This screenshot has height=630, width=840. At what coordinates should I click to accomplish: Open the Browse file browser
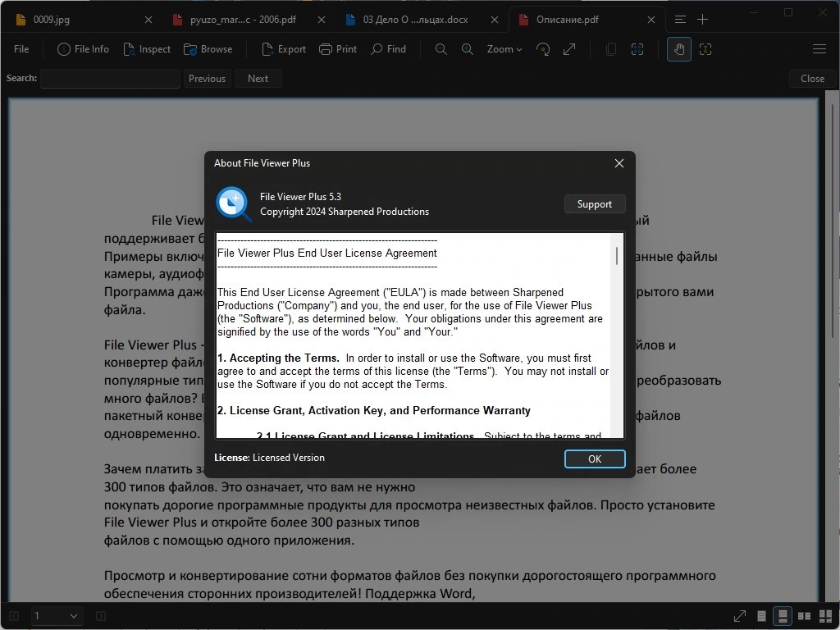[x=208, y=49]
